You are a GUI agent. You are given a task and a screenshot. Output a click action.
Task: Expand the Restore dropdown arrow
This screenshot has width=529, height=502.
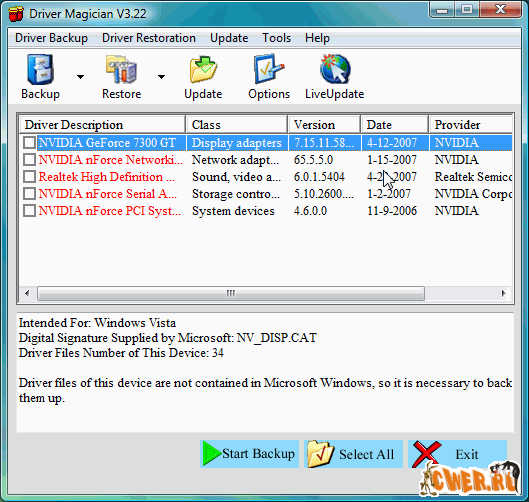click(162, 77)
